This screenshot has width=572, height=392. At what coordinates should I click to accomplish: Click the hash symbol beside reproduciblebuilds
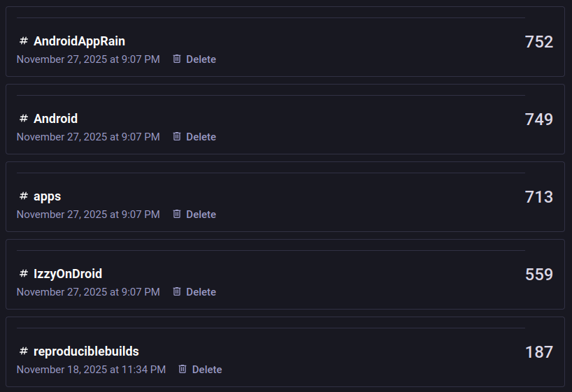(x=24, y=351)
